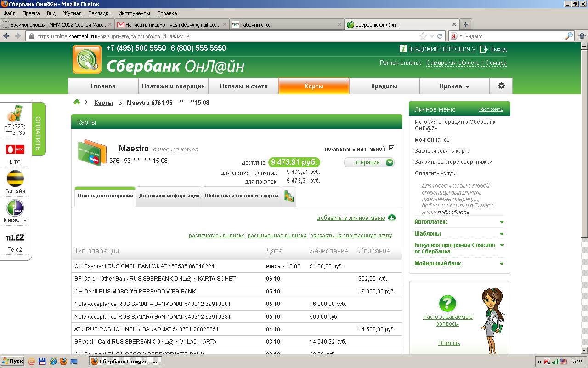The image size is (588, 368).
Task: Go to the home page via the green house icon
Action: (77, 102)
